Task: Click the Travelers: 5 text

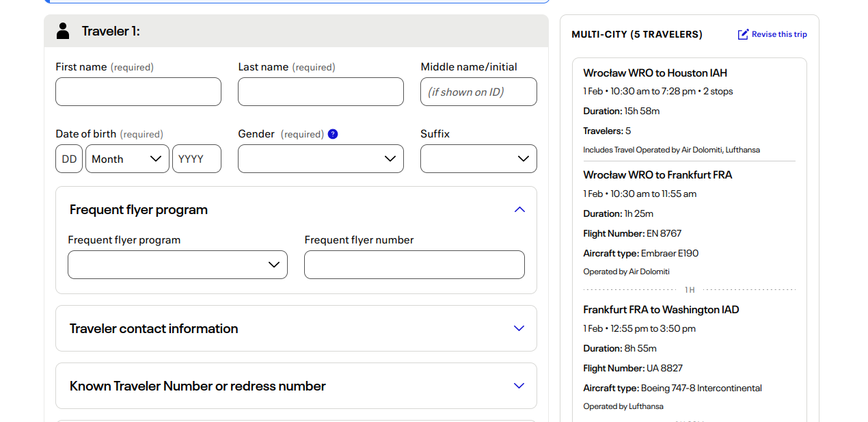Action: click(x=607, y=131)
